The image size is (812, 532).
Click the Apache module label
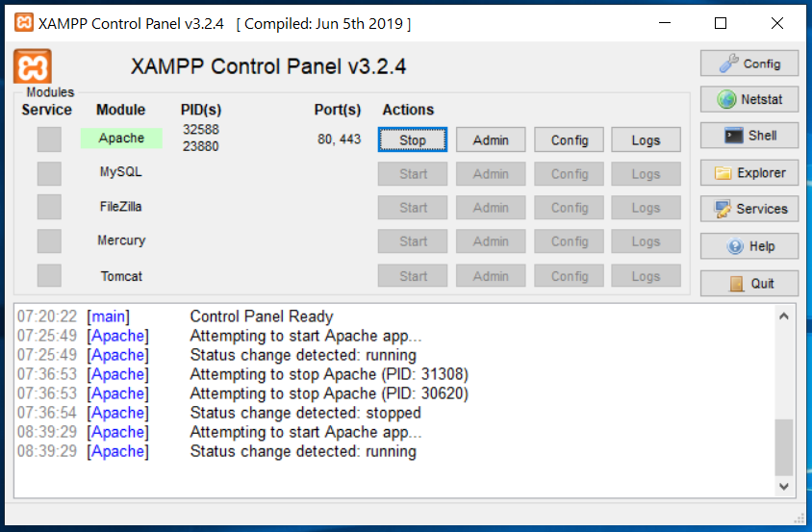[x=121, y=139]
